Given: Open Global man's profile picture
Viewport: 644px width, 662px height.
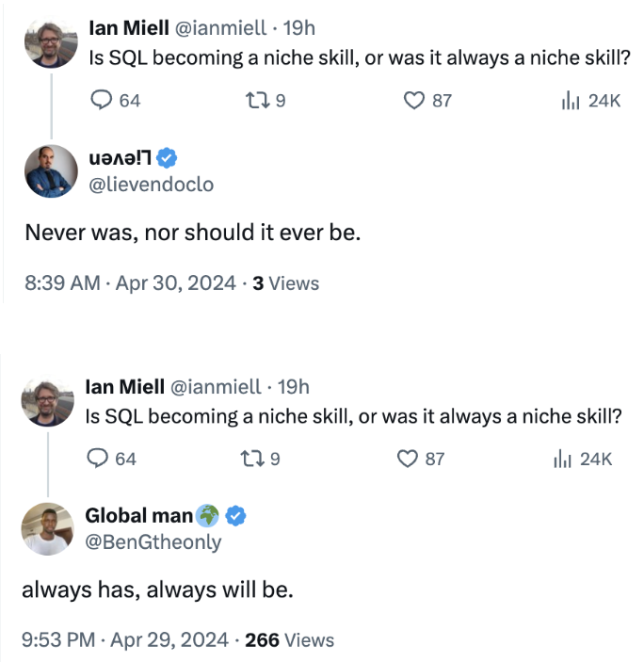Looking at the screenshot, I should [46, 528].
